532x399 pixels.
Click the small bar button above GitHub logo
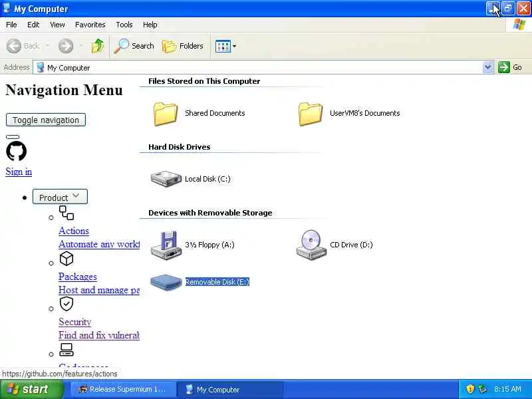13,137
